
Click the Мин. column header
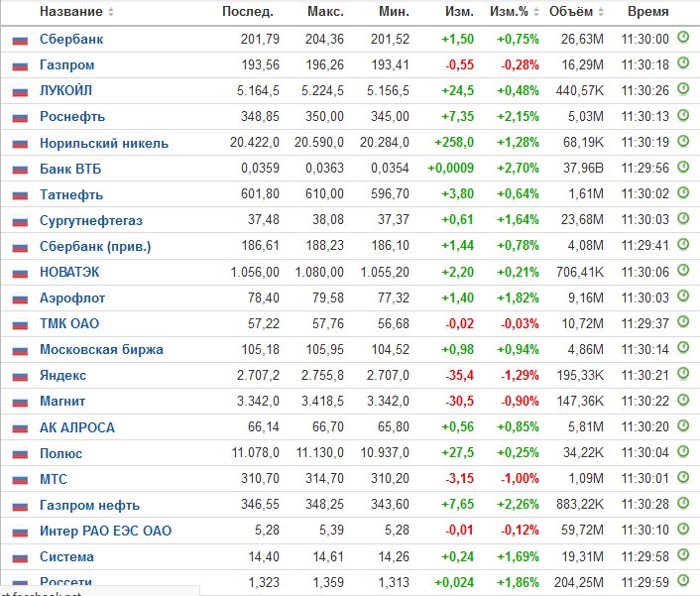(x=394, y=12)
